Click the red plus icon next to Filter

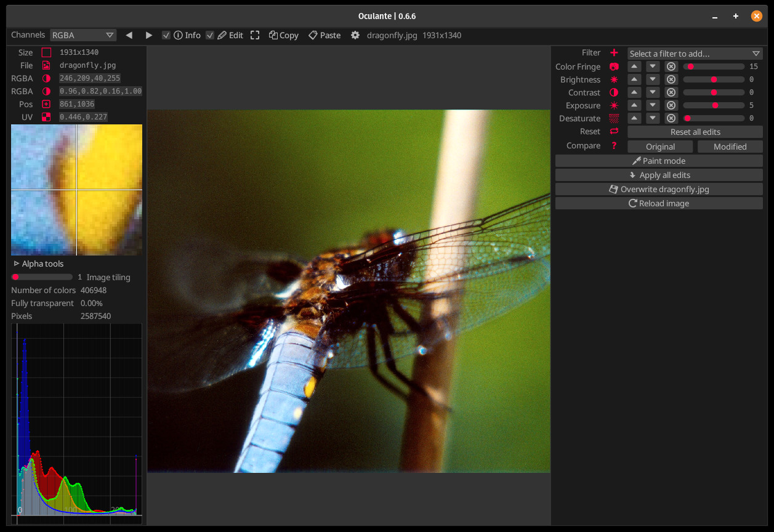tap(614, 53)
